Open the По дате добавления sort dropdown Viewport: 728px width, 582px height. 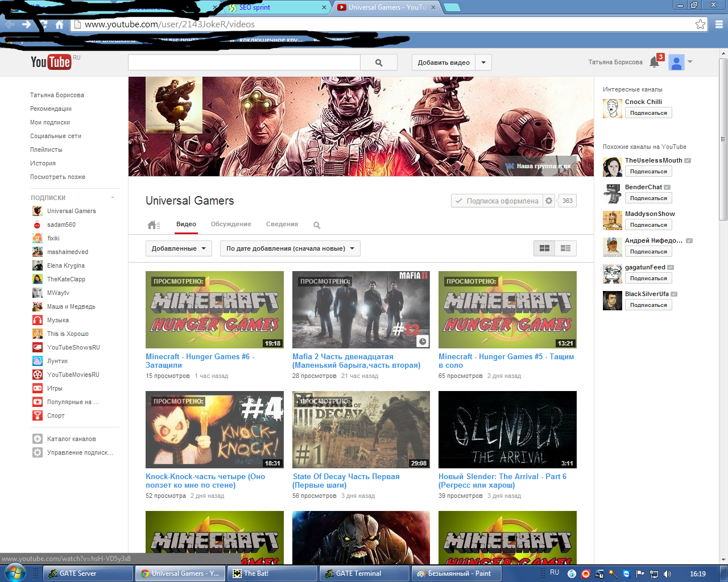click(x=290, y=248)
